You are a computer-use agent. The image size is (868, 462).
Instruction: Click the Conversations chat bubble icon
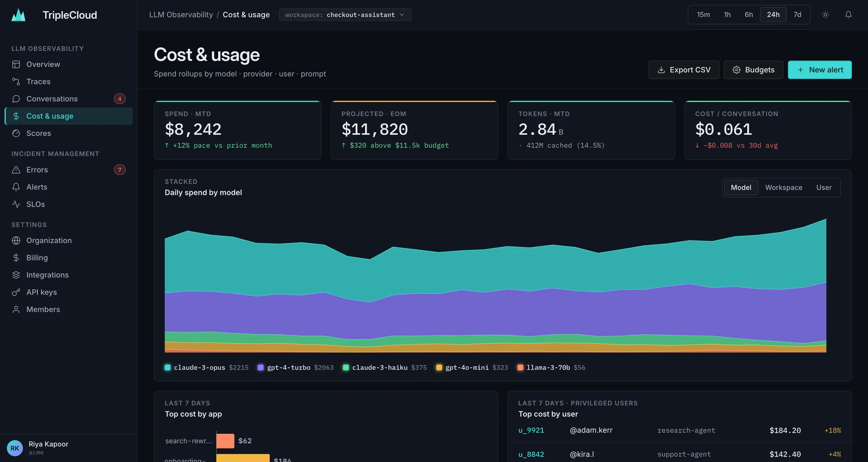point(16,99)
